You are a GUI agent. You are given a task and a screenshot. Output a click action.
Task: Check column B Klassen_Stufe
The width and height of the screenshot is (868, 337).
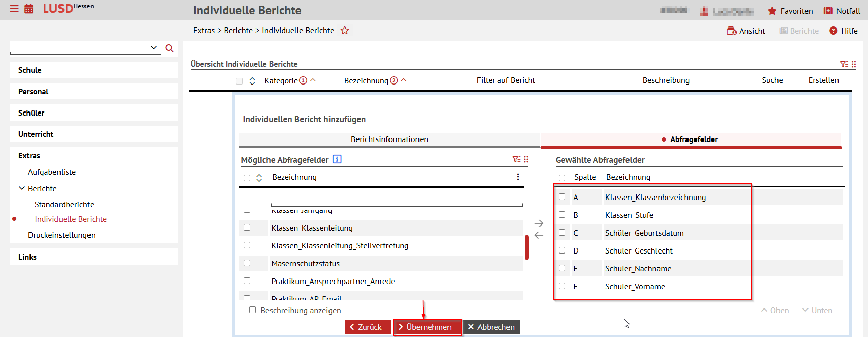coord(562,214)
